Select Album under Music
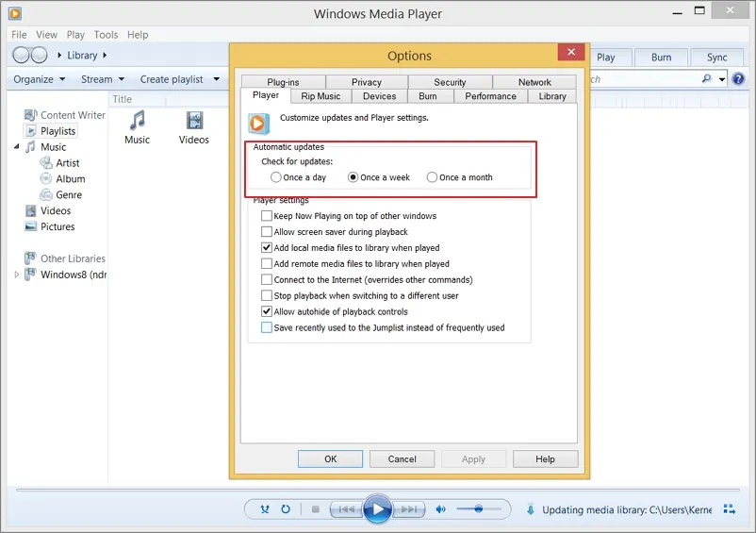 pyautogui.click(x=62, y=178)
